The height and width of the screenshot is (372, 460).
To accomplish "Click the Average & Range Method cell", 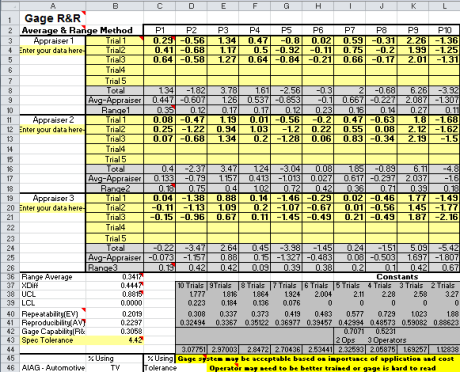I will (77, 30).
